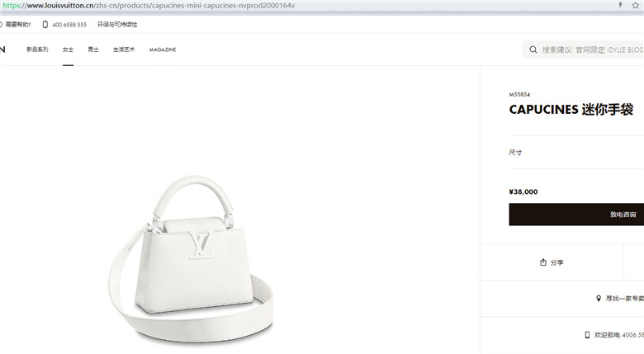Bookmark page with star icon
644x354 pixels.
coord(636,5)
